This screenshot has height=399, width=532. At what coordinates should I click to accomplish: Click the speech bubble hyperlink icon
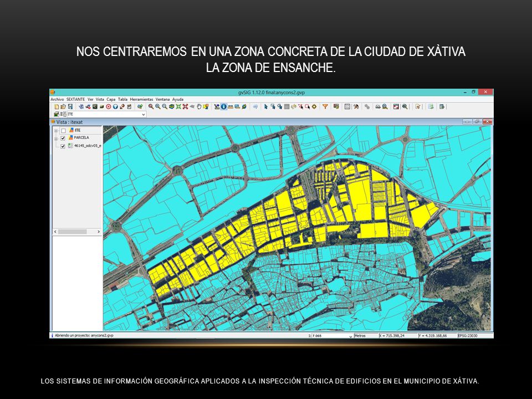(x=255, y=106)
